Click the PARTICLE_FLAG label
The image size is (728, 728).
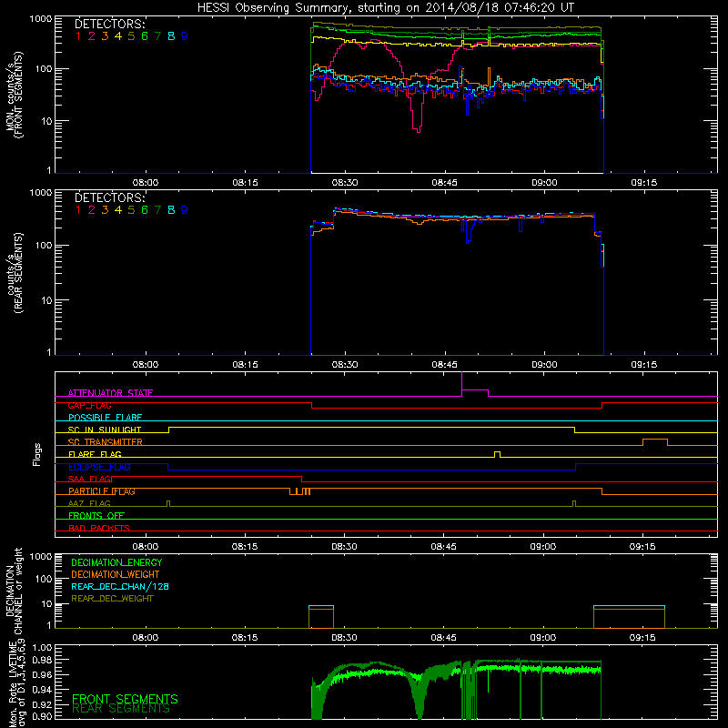coord(102,491)
